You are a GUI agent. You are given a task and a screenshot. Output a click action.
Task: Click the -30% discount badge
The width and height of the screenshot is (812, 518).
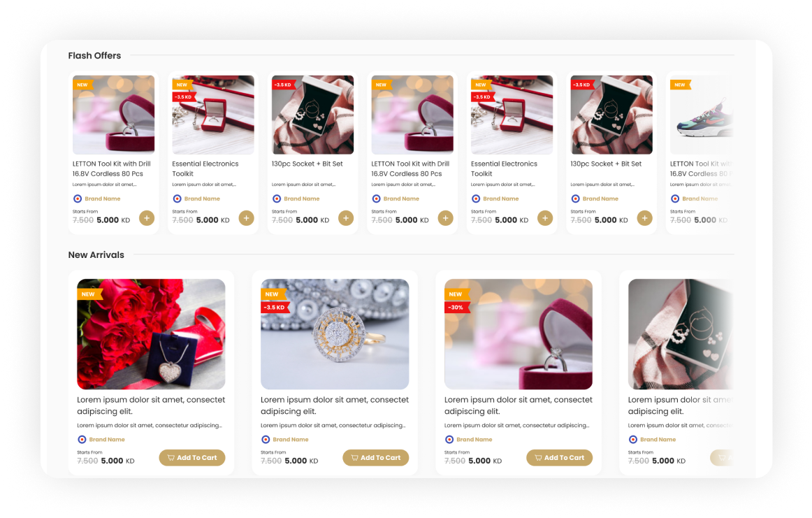tap(456, 307)
